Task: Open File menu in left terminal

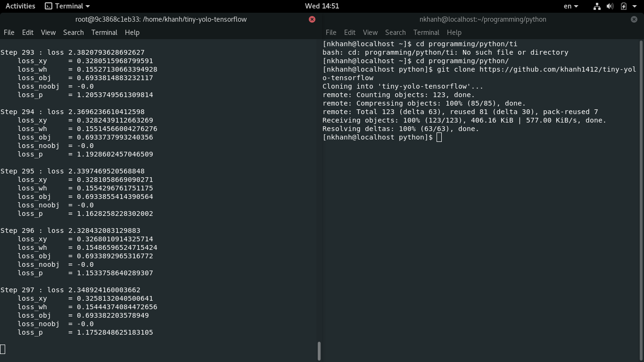Action: click(x=9, y=33)
